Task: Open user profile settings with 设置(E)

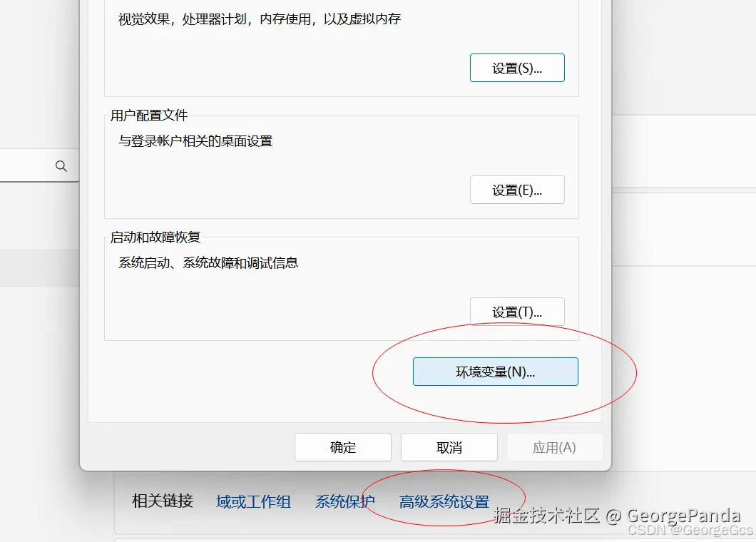Action: coord(517,189)
